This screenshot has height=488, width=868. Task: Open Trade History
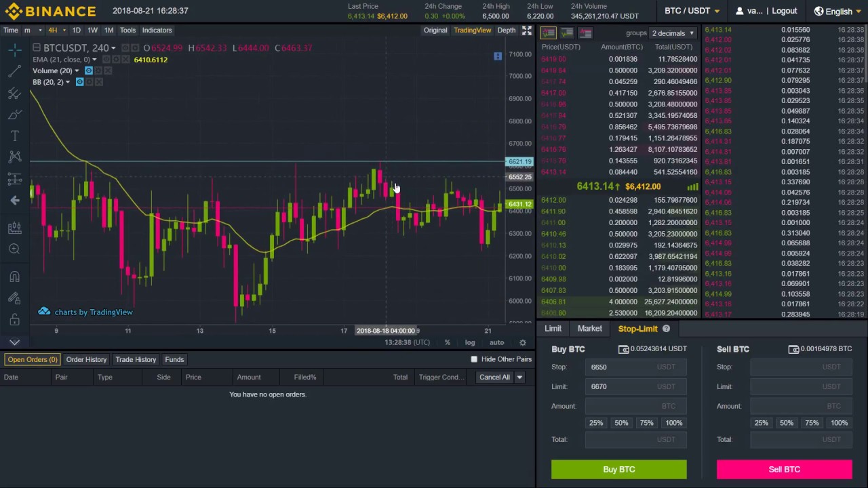(136, 359)
